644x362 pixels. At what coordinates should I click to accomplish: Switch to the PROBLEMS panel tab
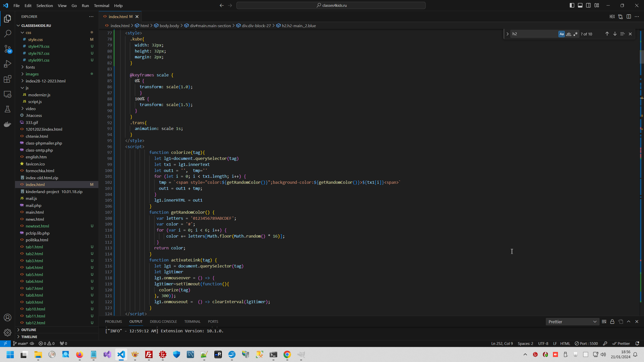113,322
